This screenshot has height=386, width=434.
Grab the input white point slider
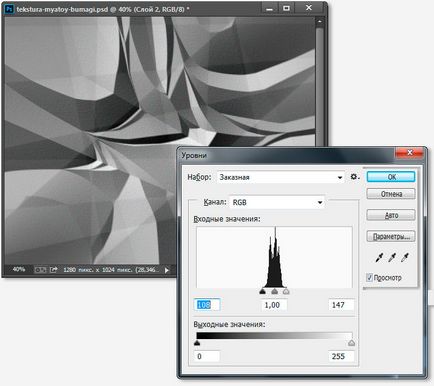tap(286, 292)
